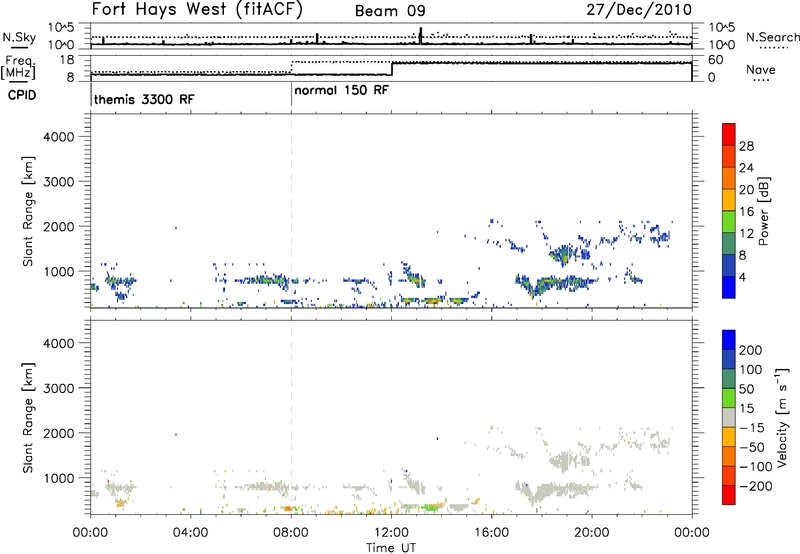Click Velocity colorbar tick value "-200"

(x=755, y=486)
